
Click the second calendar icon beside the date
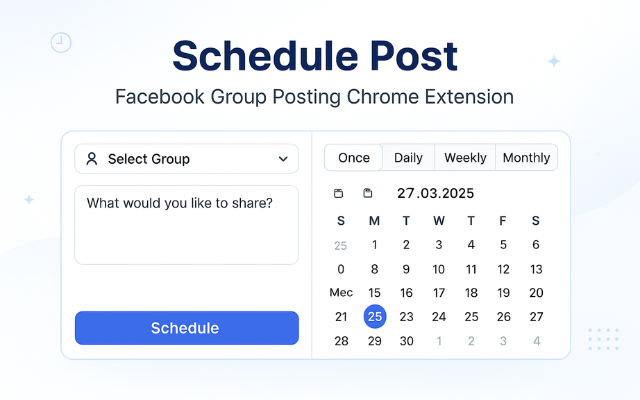point(368,193)
